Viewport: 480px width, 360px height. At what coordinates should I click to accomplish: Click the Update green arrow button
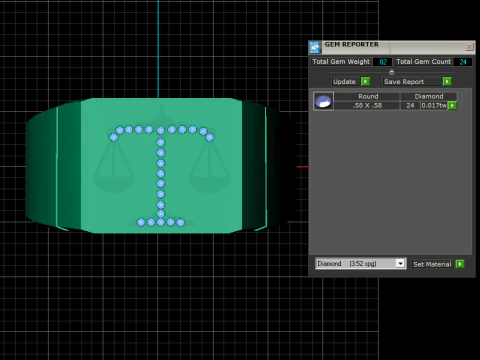click(366, 82)
